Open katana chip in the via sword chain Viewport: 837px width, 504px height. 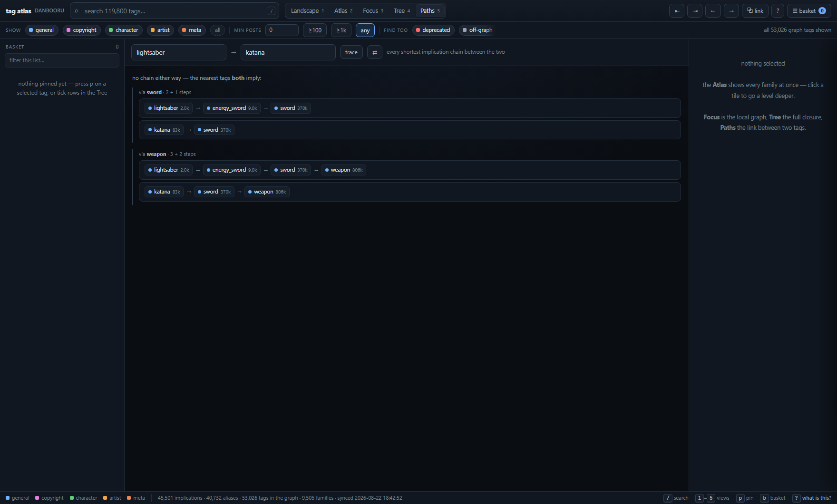click(164, 130)
